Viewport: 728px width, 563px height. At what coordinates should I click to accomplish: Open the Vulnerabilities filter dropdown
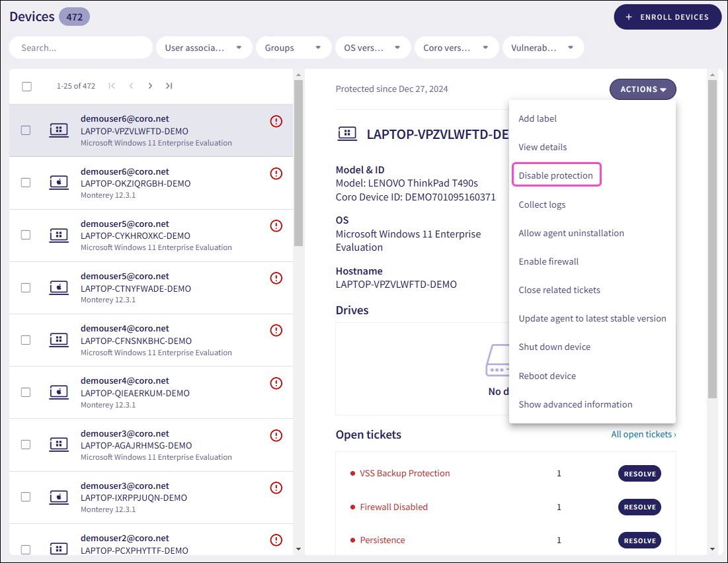click(544, 48)
